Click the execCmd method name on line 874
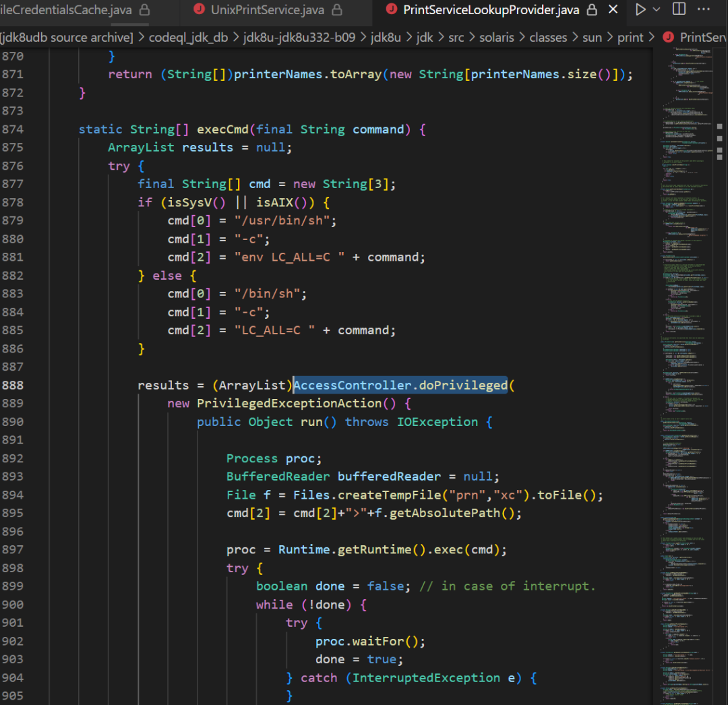 pyautogui.click(x=222, y=129)
